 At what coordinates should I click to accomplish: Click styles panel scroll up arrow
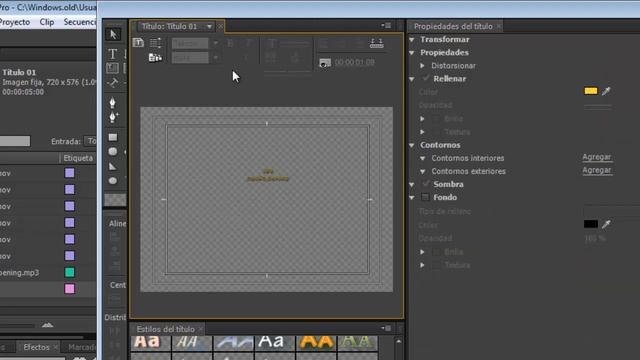pyautogui.click(x=399, y=341)
